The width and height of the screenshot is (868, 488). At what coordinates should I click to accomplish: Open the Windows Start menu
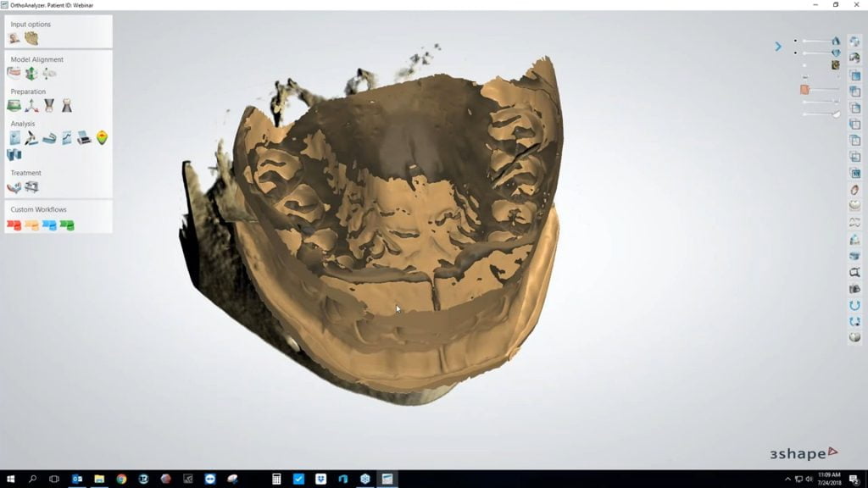point(11,479)
